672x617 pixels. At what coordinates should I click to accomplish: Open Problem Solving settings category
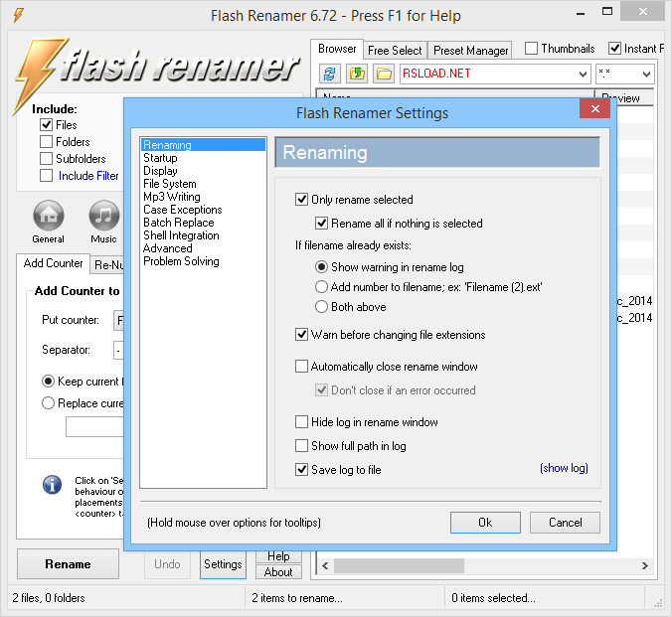point(181,260)
